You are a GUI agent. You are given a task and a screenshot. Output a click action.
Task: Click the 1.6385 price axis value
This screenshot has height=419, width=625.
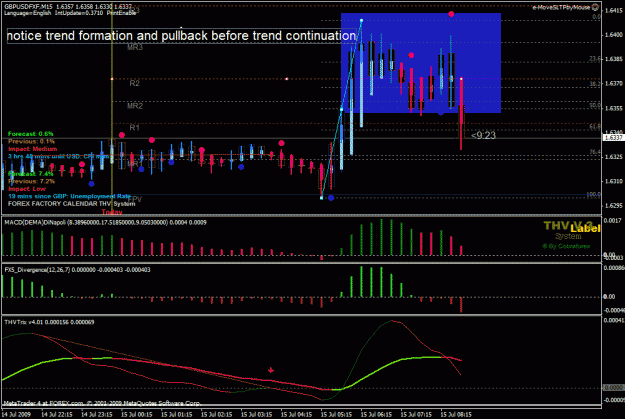[x=614, y=59]
